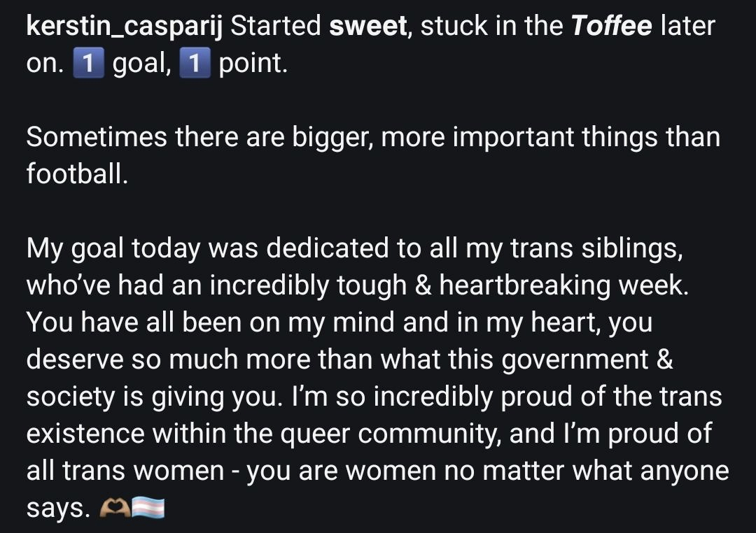Click the word "football" in the caption

76,173
